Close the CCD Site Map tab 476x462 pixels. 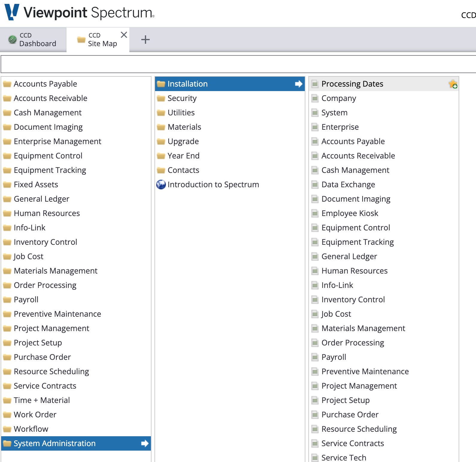click(124, 35)
